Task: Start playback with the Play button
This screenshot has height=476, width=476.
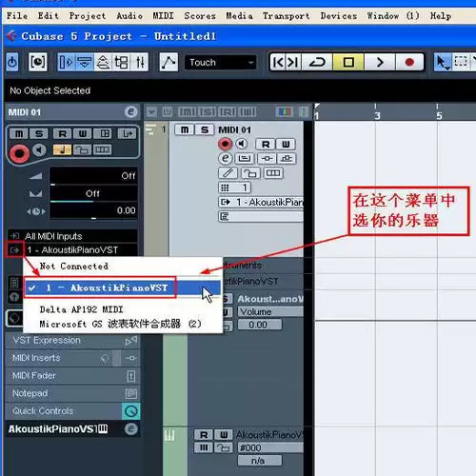Action: coord(380,62)
